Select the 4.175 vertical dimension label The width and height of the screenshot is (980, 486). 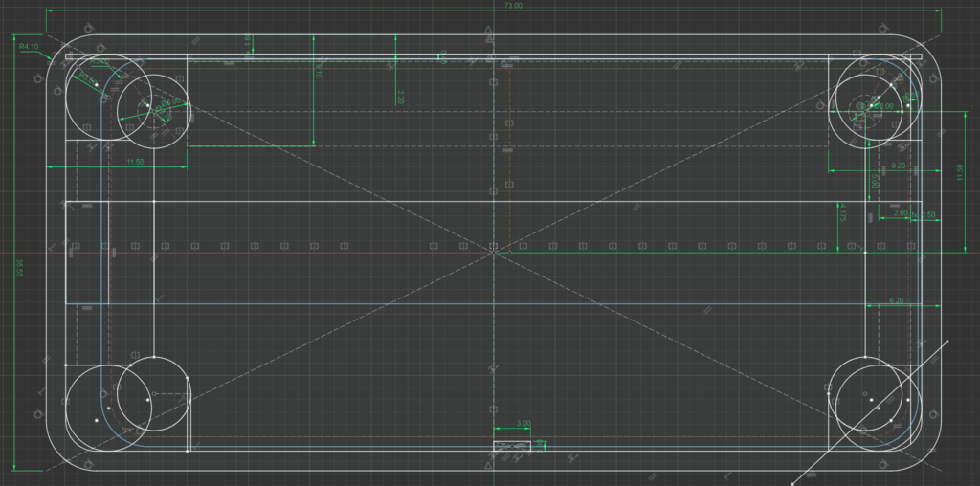(842, 216)
